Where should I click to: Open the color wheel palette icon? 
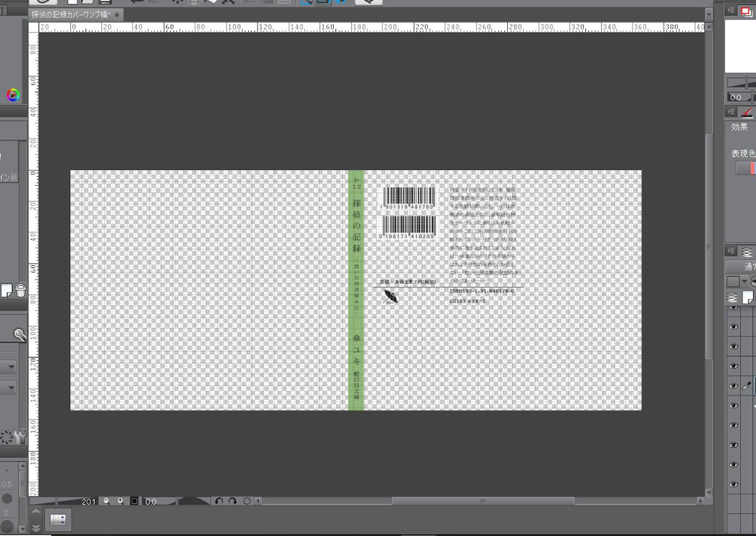point(13,95)
